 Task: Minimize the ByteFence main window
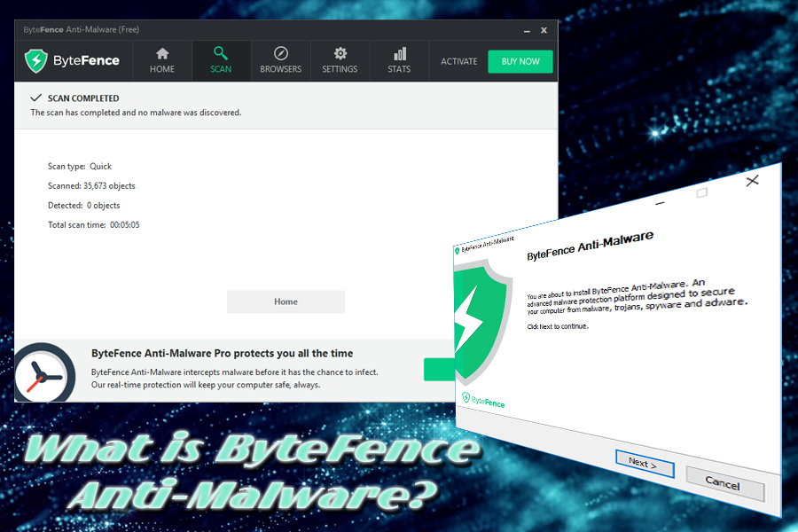[528, 31]
